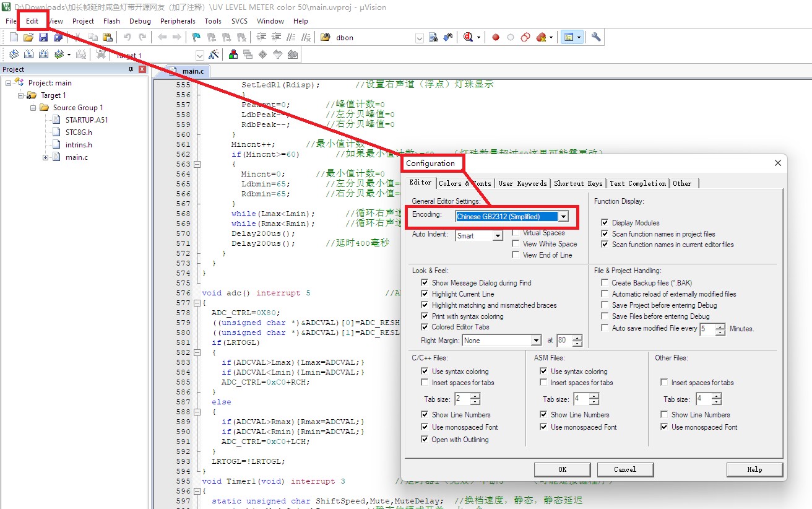
Task: Enable Create Backup files (*.BAK)
Action: pos(605,282)
